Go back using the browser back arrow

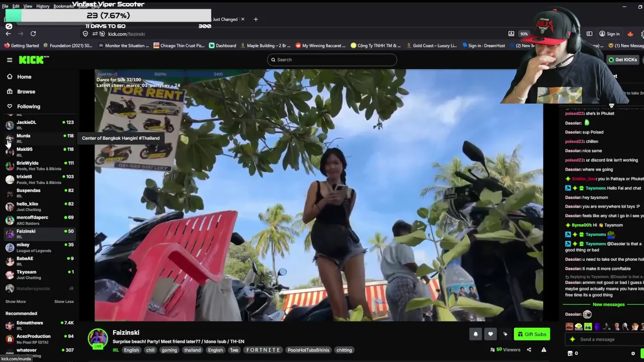(x=9, y=34)
